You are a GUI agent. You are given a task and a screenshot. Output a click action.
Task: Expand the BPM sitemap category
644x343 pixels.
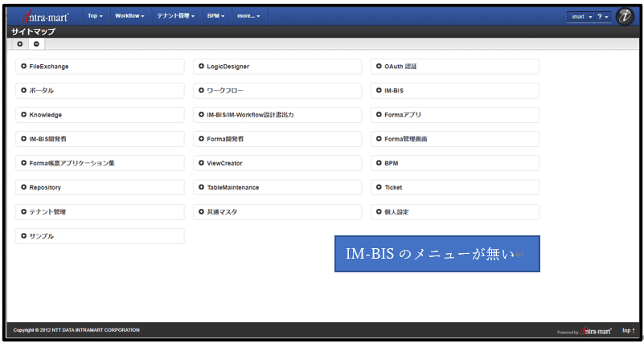455,163
